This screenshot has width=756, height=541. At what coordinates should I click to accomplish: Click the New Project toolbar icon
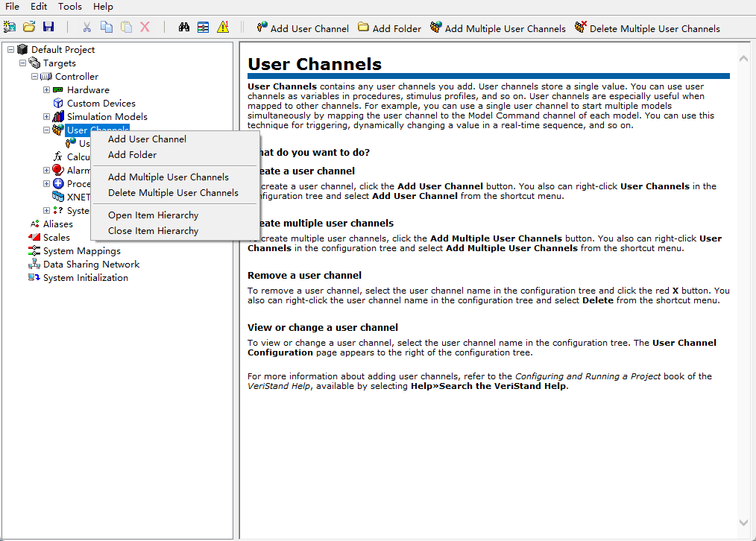click(x=9, y=27)
